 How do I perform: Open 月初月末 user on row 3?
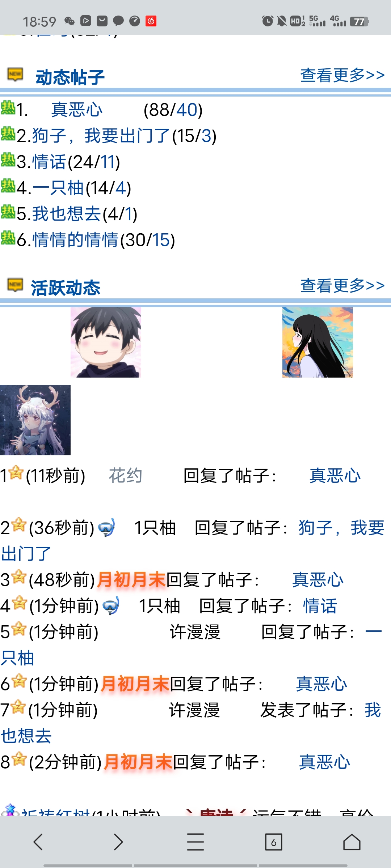click(131, 580)
